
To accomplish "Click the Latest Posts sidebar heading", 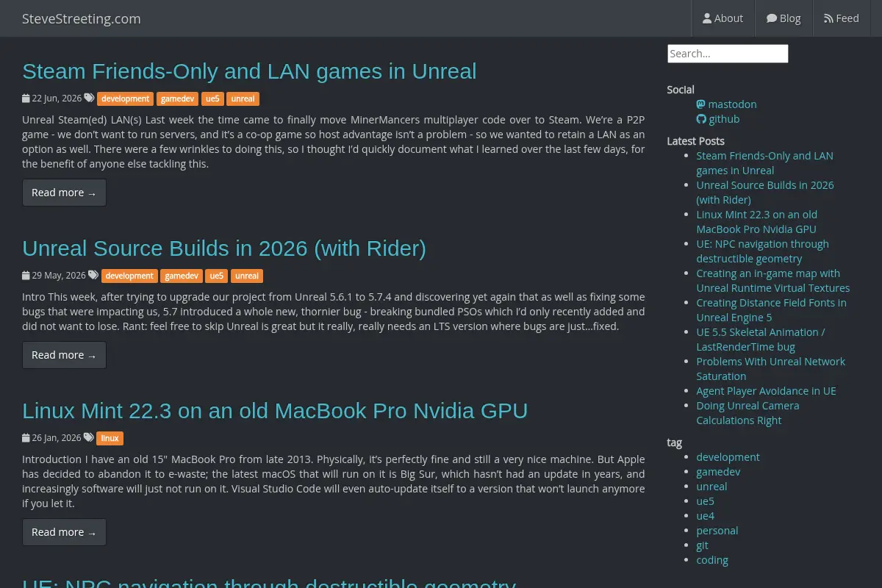I will [696, 141].
